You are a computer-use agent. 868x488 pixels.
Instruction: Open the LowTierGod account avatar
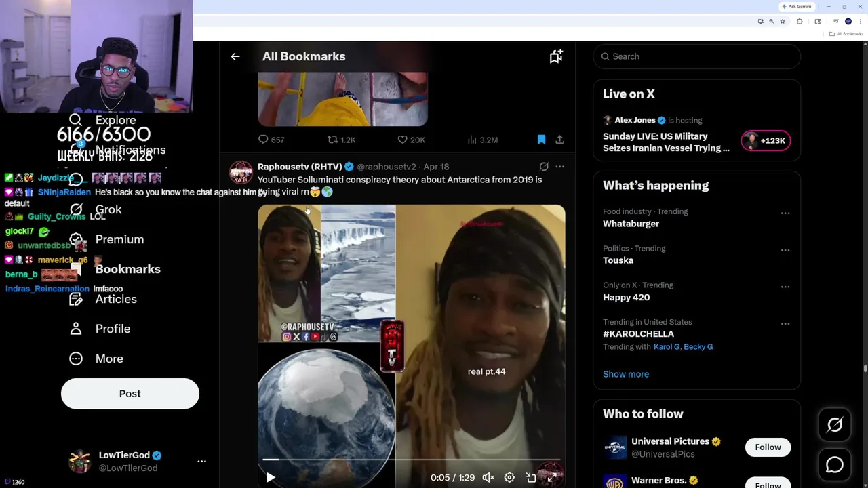(x=80, y=461)
